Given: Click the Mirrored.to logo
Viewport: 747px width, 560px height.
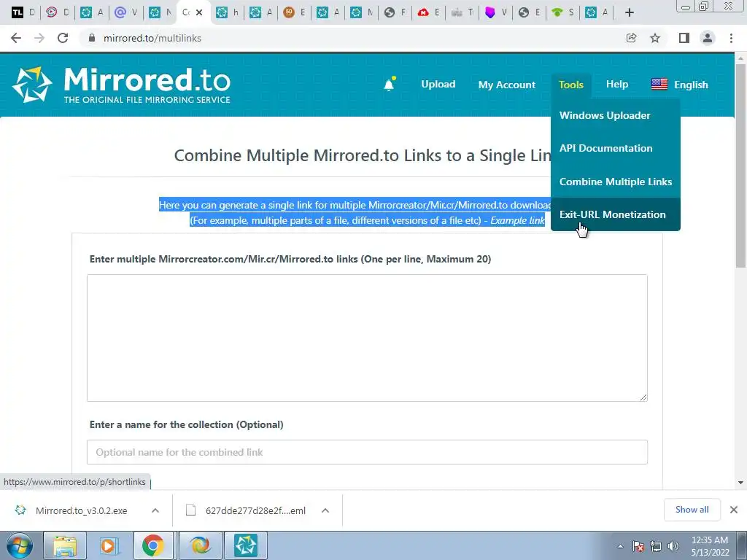Looking at the screenshot, I should [x=122, y=85].
